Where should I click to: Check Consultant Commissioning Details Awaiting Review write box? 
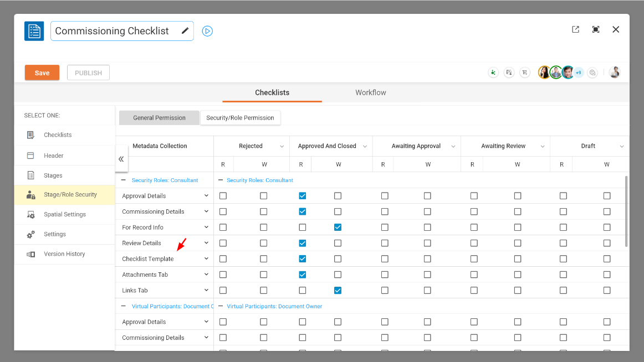point(518,211)
